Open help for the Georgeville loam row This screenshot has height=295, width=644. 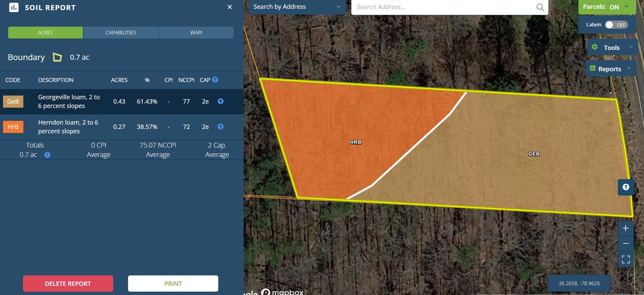click(221, 101)
